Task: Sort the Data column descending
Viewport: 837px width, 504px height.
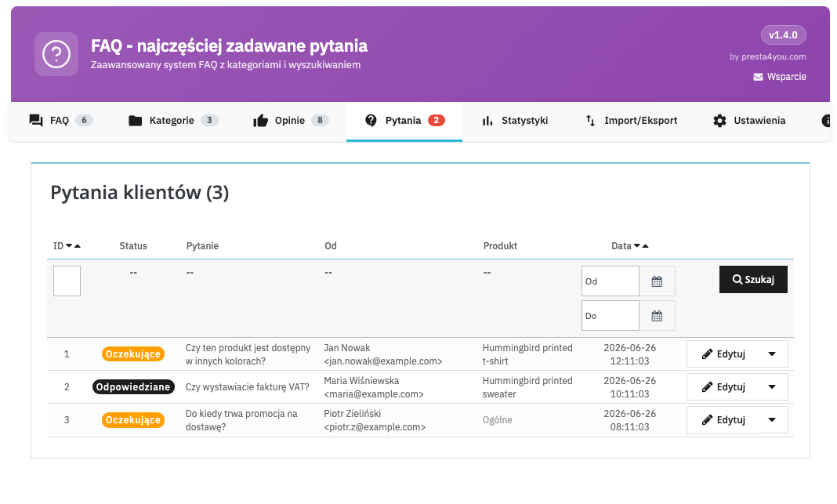Action: tap(637, 246)
